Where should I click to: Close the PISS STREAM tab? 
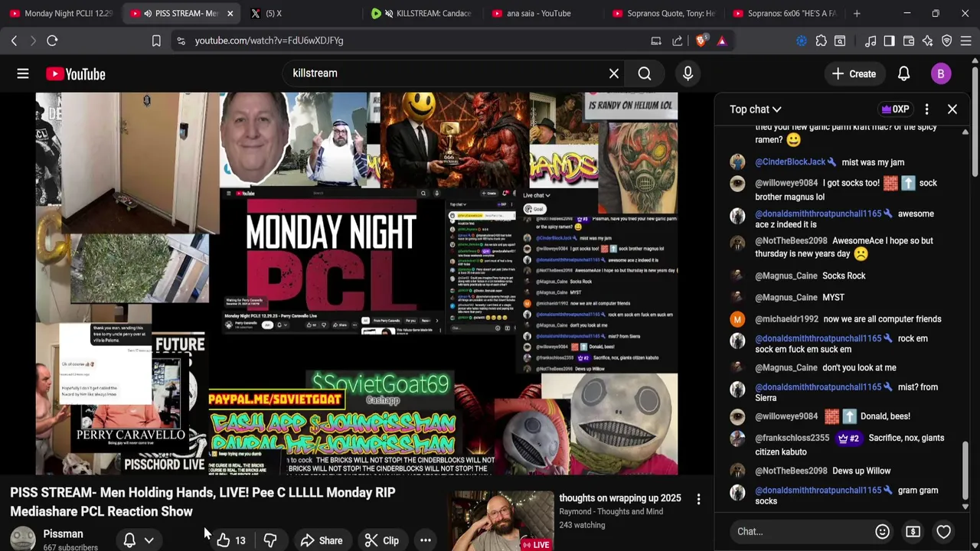tap(230, 13)
